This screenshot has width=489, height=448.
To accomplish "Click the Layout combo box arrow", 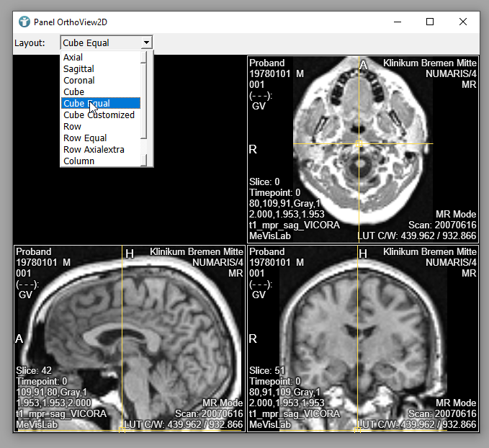I will (146, 43).
